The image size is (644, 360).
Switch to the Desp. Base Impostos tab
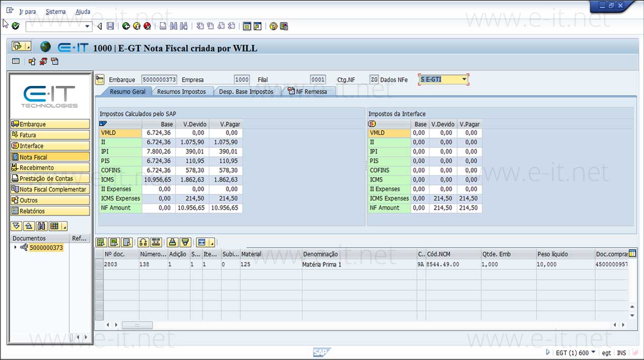(247, 92)
